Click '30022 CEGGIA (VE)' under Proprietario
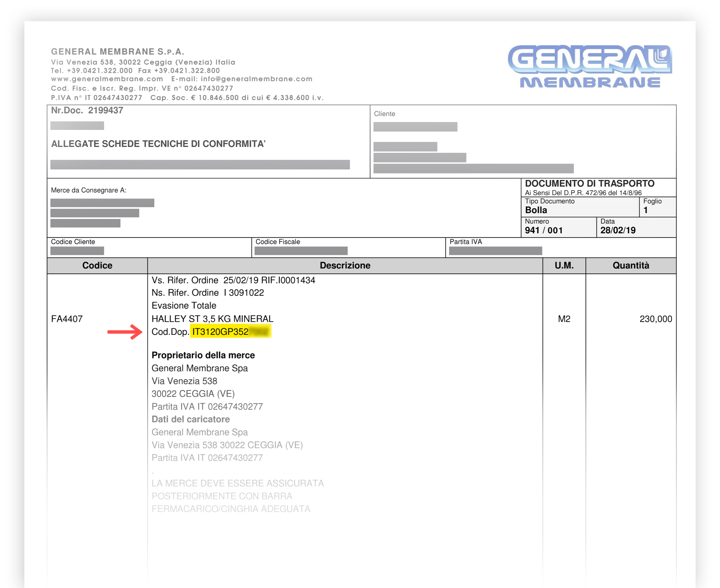 pos(193,393)
